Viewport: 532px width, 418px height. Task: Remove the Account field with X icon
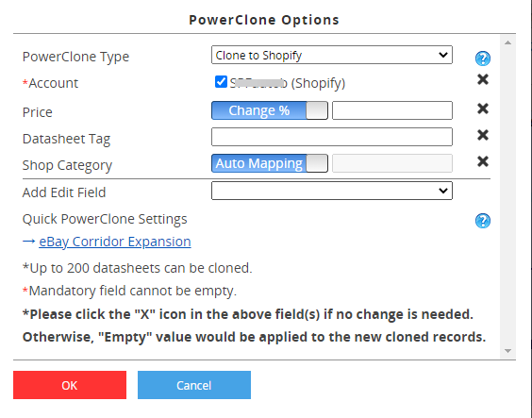coord(482,79)
